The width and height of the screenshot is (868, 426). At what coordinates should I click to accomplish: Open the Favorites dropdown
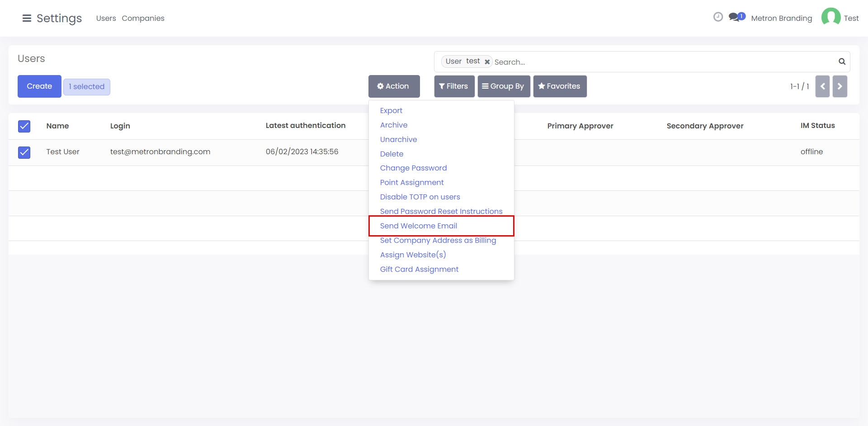click(559, 86)
